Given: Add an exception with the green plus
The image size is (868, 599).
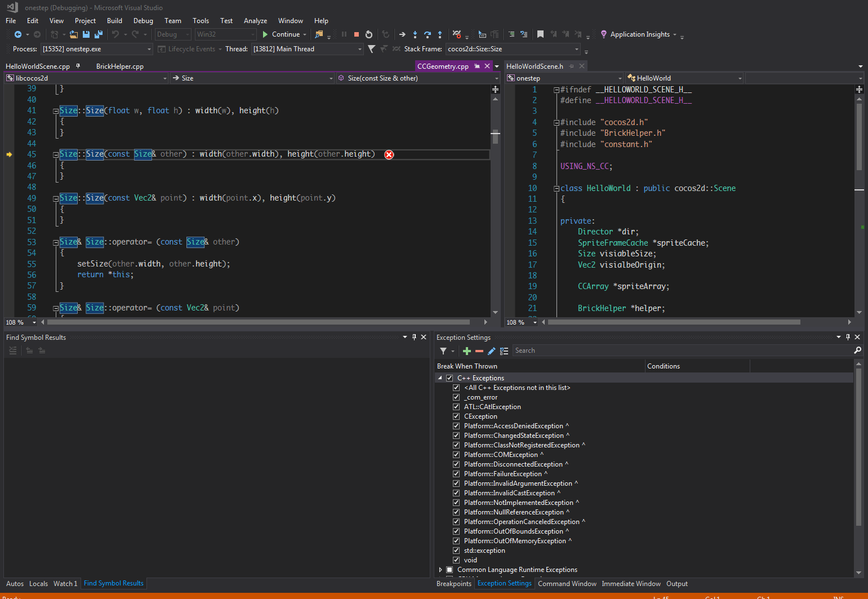Looking at the screenshot, I should 466,351.
